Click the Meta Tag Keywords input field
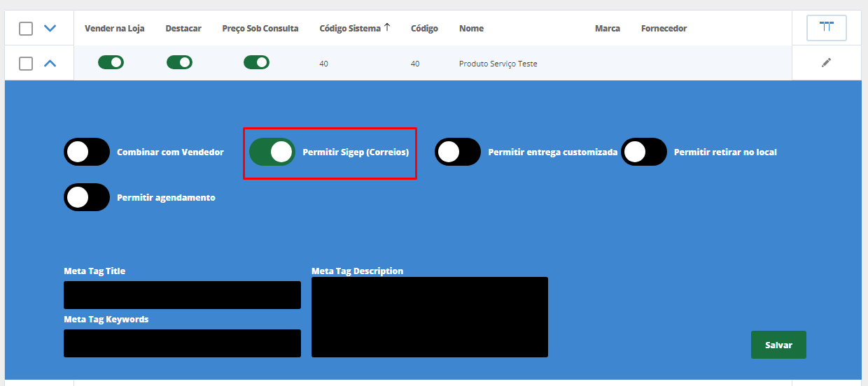 (x=182, y=343)
